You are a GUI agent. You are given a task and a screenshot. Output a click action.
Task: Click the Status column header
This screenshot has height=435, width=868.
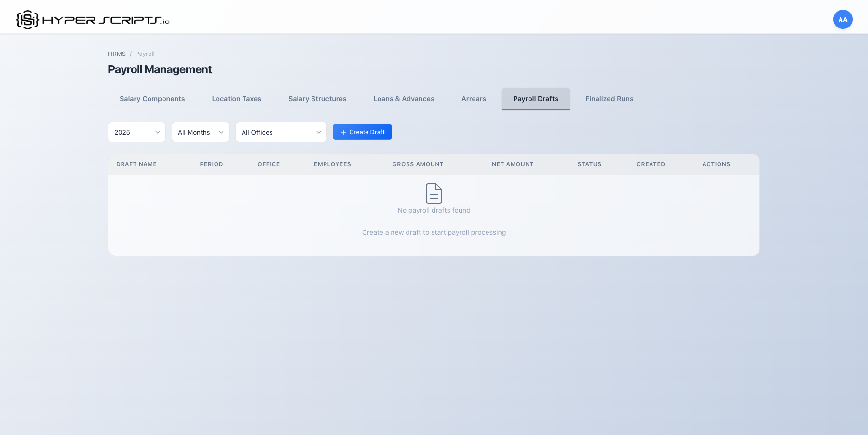(x=589, y=164)
